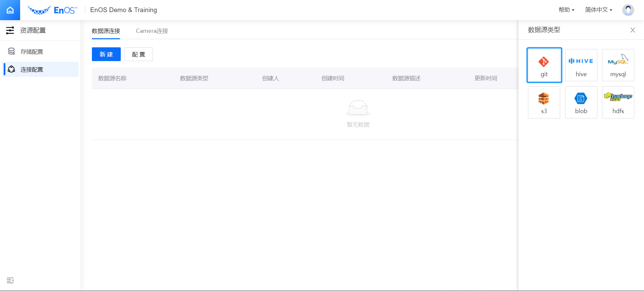The height and width of the screenshot is (291, 644).
Task: Choose the hive data source type
Action: (581, 65)
